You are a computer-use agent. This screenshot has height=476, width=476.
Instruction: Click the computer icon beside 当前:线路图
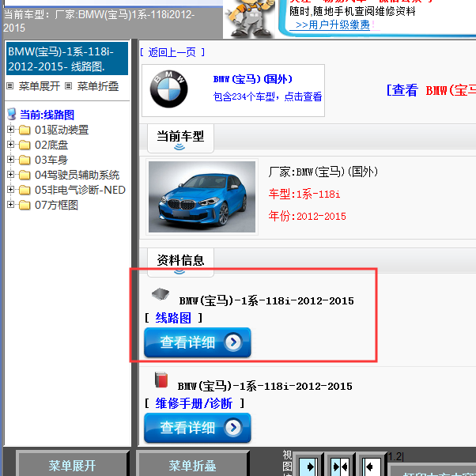tap(12, 114)
